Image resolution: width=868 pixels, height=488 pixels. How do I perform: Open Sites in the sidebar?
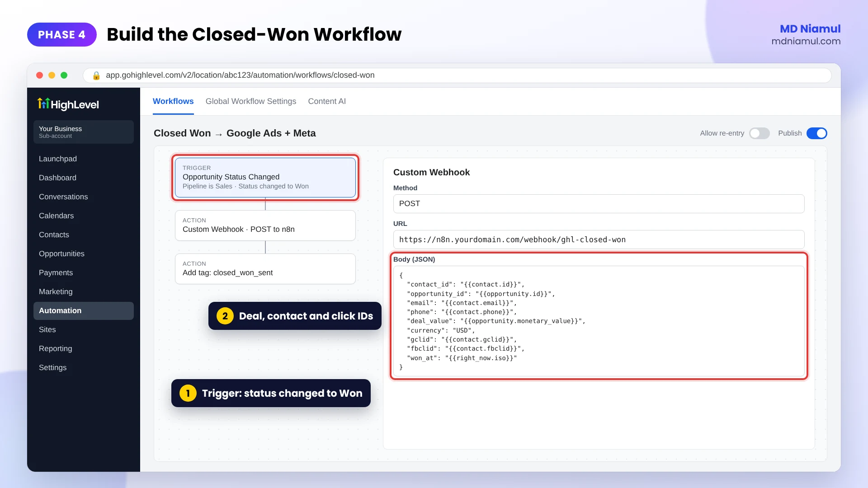tap(84, 329)
